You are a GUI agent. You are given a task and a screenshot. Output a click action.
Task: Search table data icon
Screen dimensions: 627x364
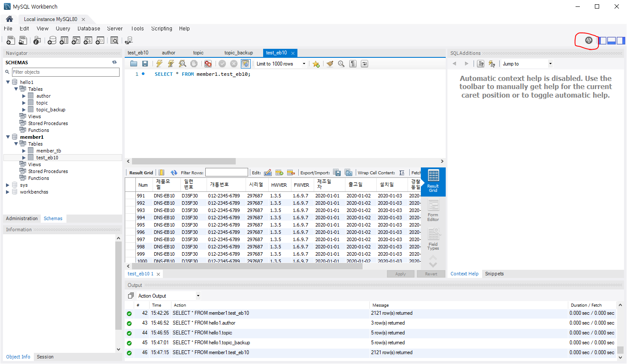114,40
